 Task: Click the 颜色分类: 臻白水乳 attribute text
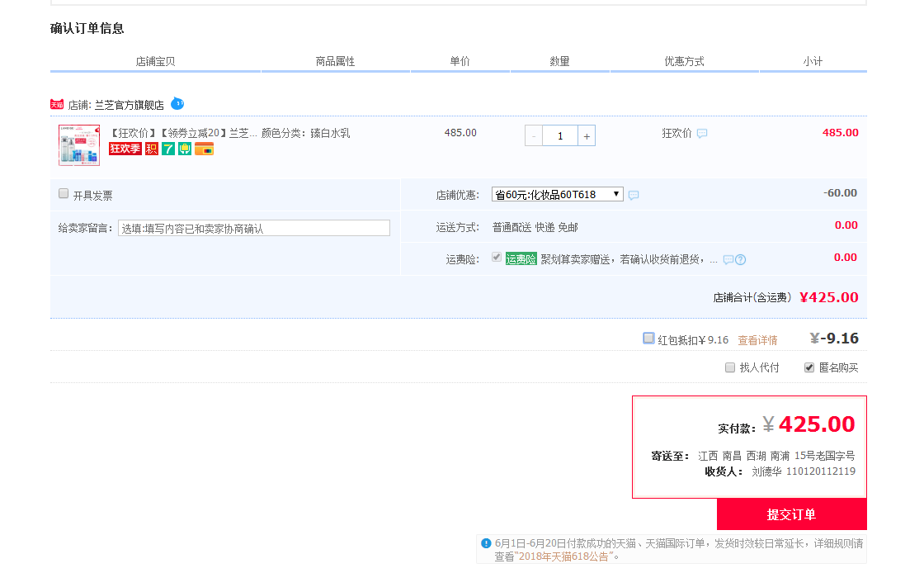305,133
